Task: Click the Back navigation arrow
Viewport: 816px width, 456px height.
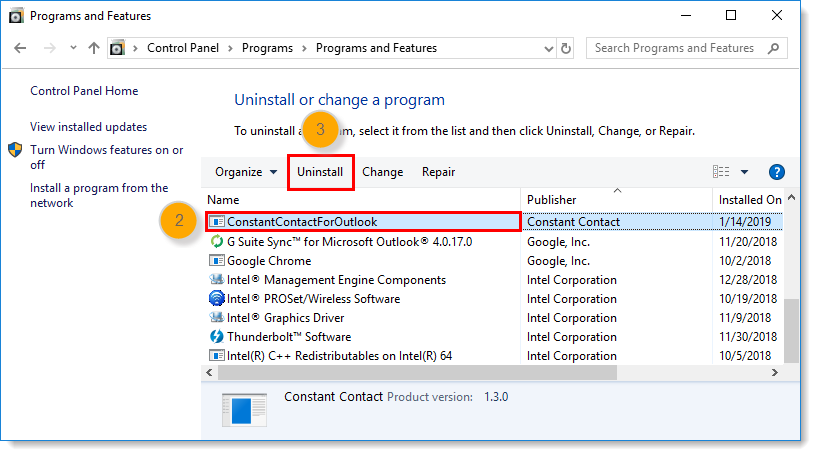Action: point(23,48)
